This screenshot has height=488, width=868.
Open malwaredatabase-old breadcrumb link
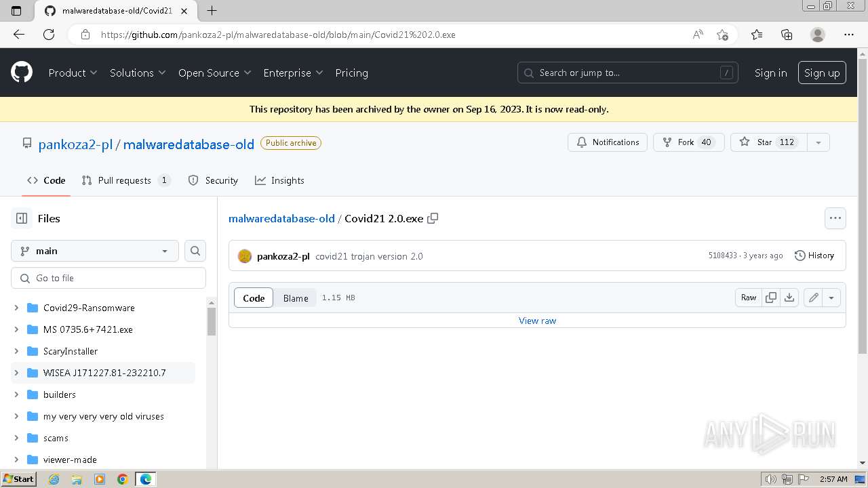(x=281, y=218)
